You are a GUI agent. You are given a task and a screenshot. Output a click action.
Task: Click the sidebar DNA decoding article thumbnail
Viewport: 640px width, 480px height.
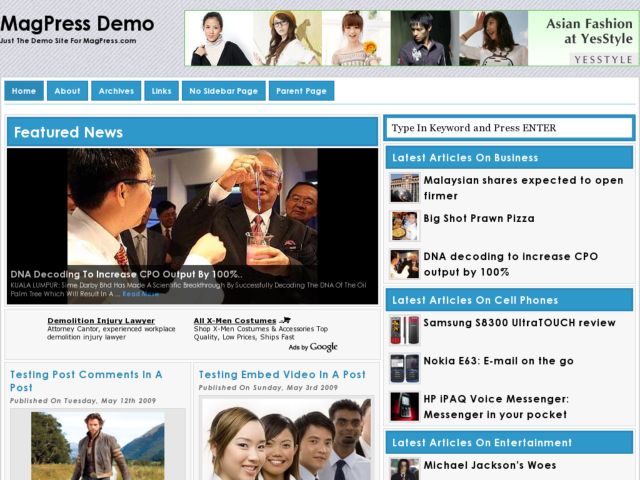[x=404, y=264]
